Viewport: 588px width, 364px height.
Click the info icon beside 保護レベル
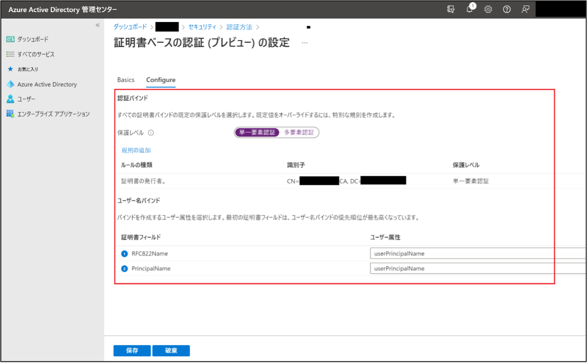[x=151, y=133]
